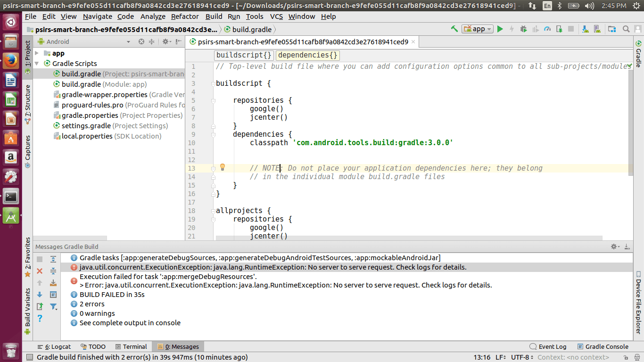
Task: Open the Gradle Console button
Action: coord(603,346)
